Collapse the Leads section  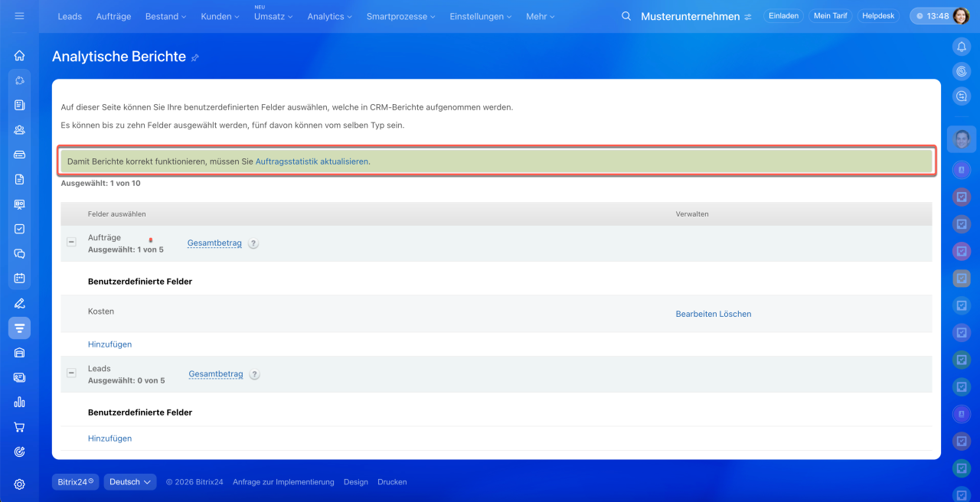71,373
